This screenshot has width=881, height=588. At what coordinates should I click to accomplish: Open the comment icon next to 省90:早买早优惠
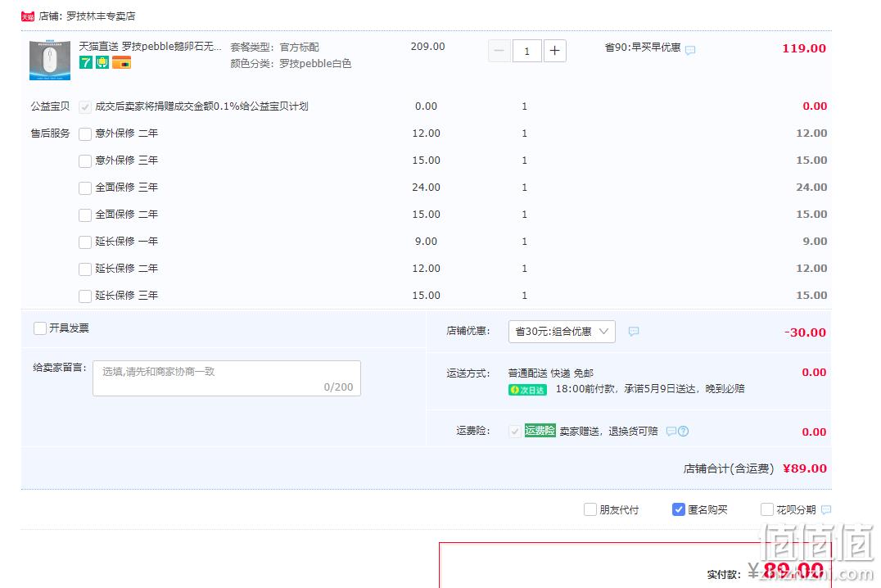coord(690,50)
